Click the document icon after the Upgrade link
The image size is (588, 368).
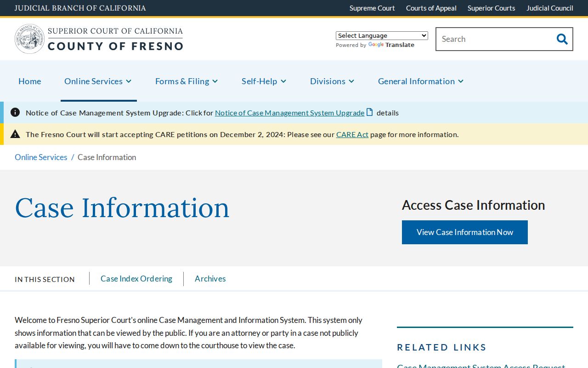[369, 112]
